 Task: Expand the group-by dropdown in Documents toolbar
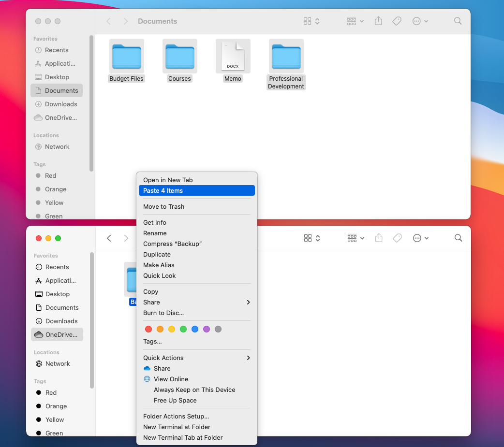356,21
